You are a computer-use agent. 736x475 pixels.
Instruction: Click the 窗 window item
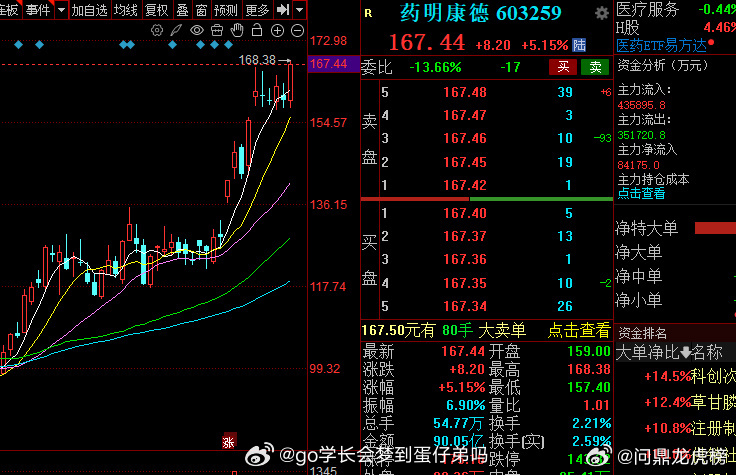[x=201, y=9]
